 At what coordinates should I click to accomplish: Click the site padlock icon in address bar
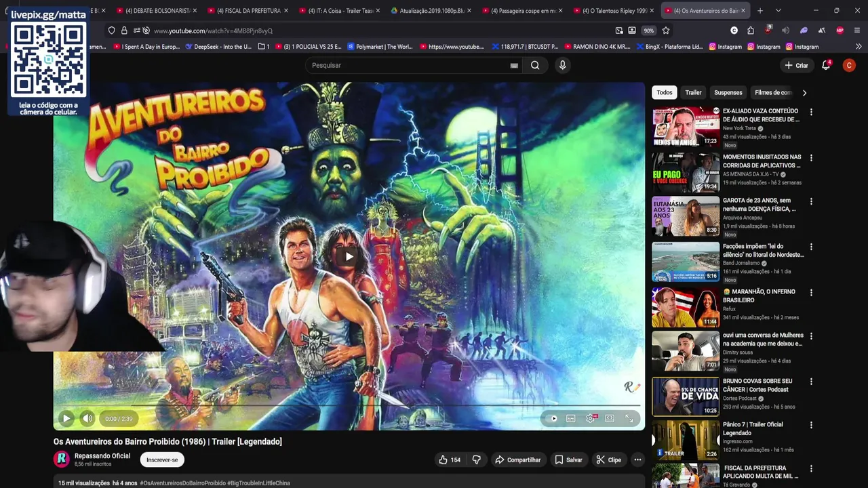click(x=124, y=30)
